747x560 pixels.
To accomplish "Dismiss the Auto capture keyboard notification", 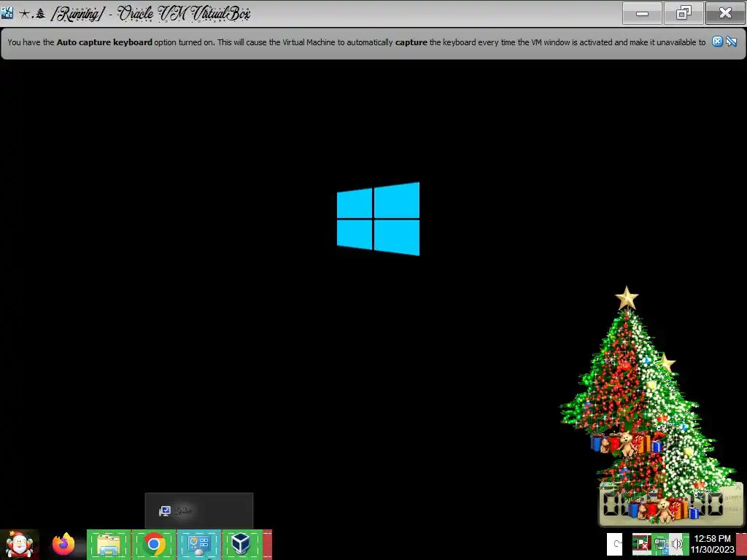I will pos(717,42).
